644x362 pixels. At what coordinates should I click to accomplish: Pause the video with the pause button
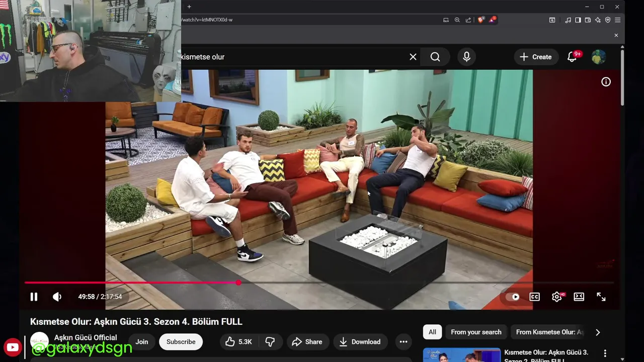coord(34,297)
